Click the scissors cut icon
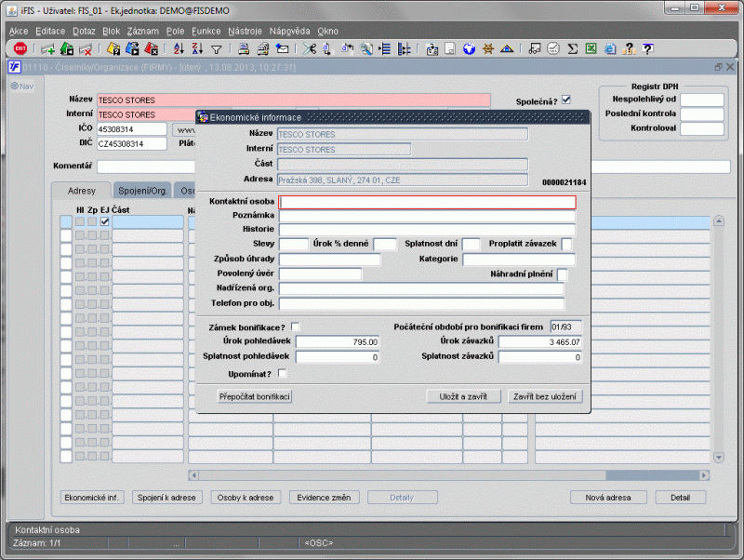The image size is (744, 560). tap(310, 48)
